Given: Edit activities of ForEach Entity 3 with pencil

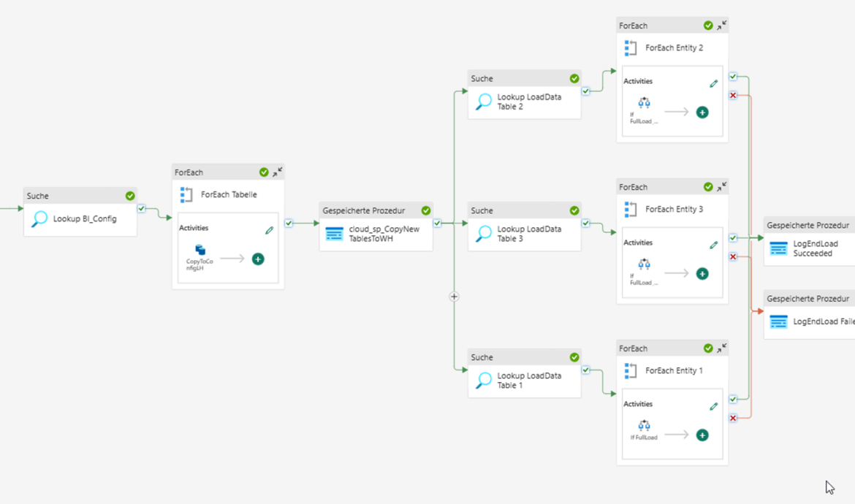Looking at the screenshot, I should [x=713, y=245].
